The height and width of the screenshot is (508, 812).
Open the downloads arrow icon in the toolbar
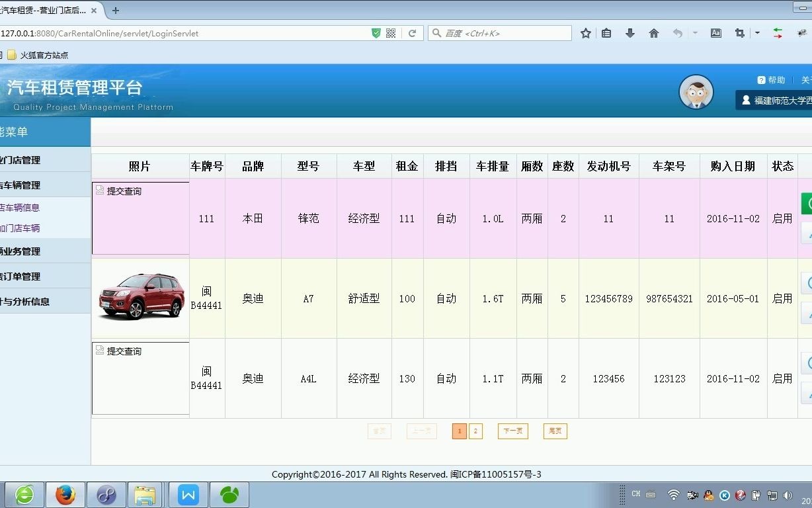628,32
